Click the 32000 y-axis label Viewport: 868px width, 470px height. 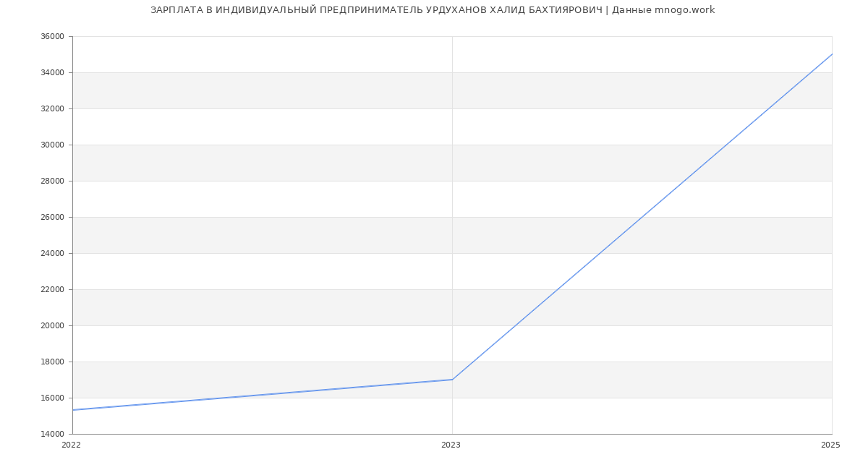pos(52,108)
